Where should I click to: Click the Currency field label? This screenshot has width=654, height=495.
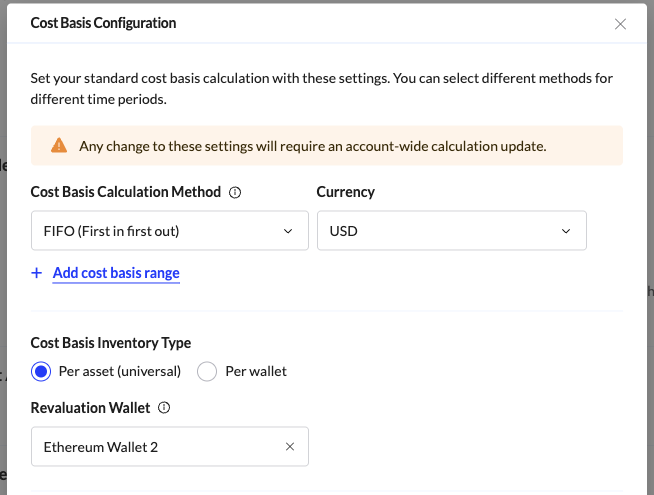click(x=345, y=192)
